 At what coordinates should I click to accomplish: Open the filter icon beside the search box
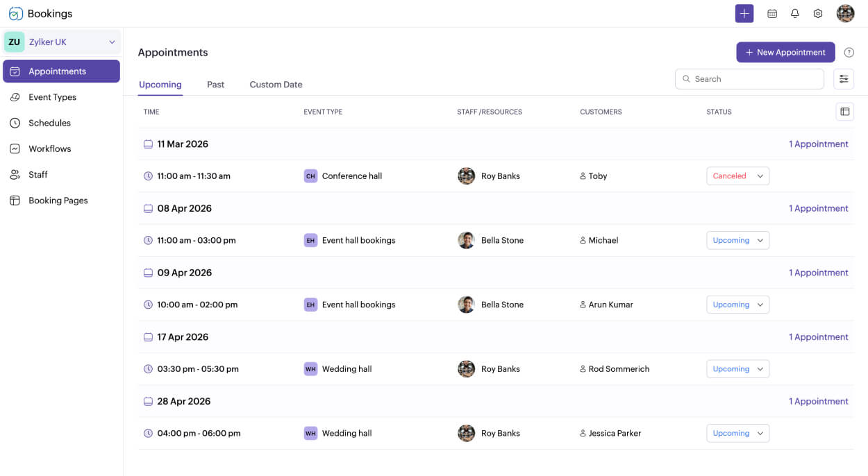click(x=844, y=78)
